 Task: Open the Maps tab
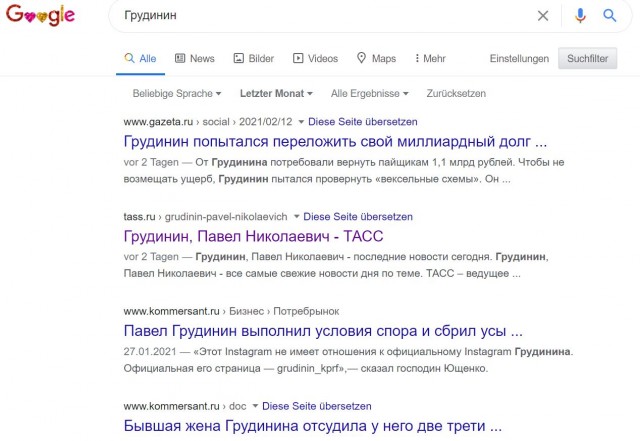(376, 58)
